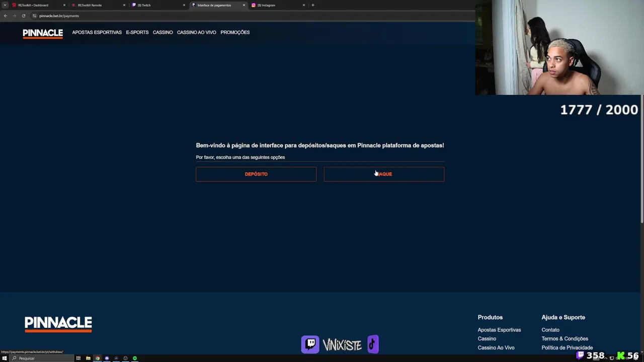
Task: Close the IRLToolkit Remote tab
Action: 124,5
